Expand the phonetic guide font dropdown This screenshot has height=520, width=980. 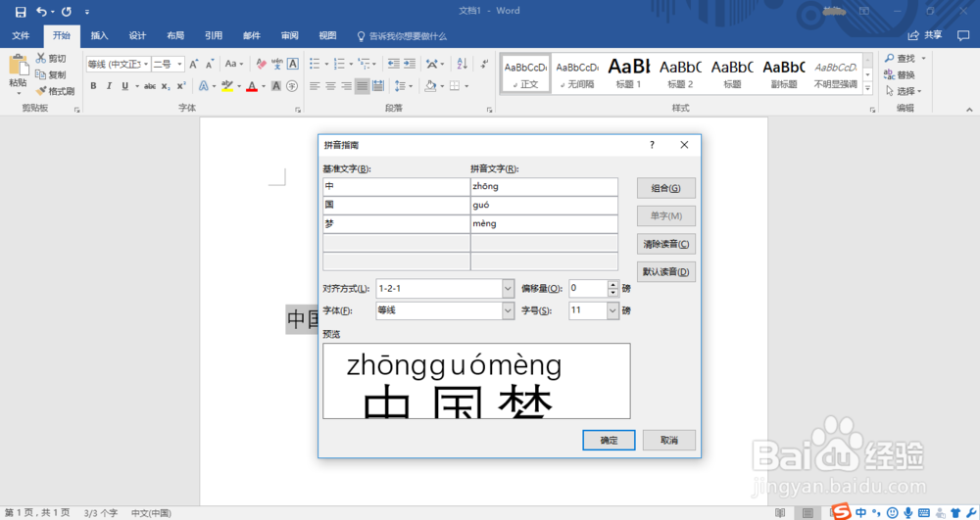coord(508,310)
